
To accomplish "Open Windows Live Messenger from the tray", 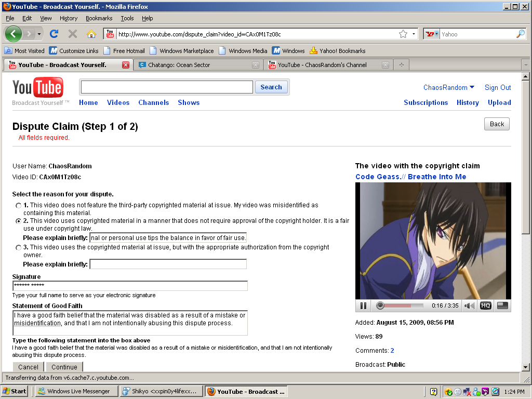I will pos(76,391).
